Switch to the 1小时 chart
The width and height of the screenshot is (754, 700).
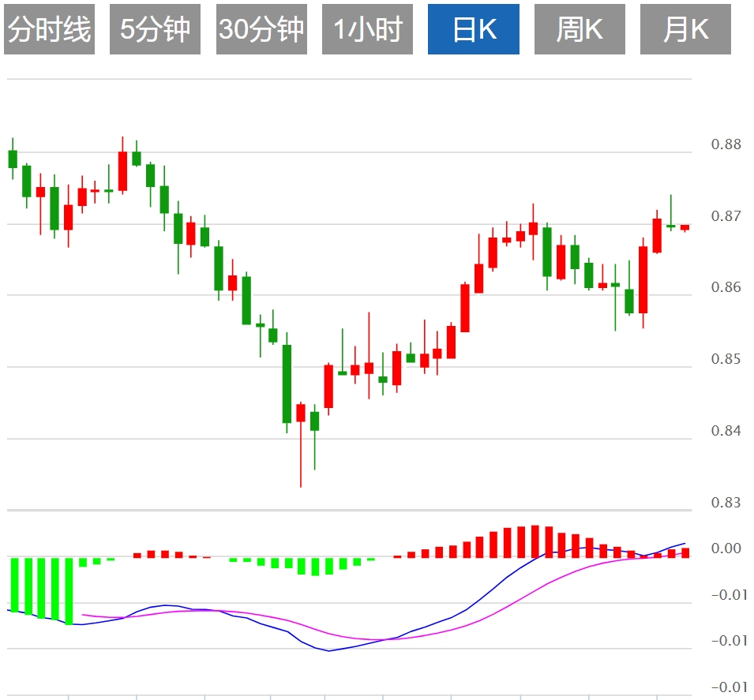(x=367, y=29)
